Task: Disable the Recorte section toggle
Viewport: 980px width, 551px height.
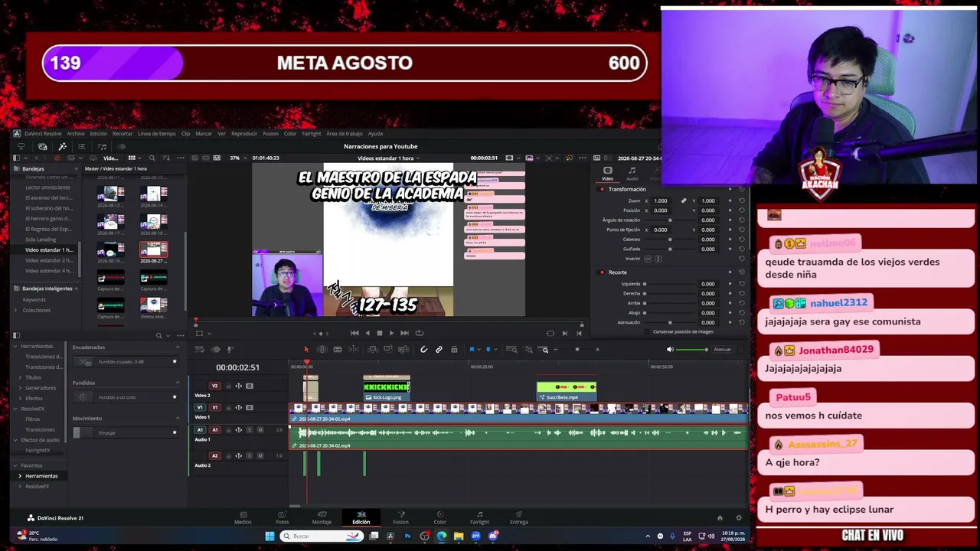Action: click(603, 272)
